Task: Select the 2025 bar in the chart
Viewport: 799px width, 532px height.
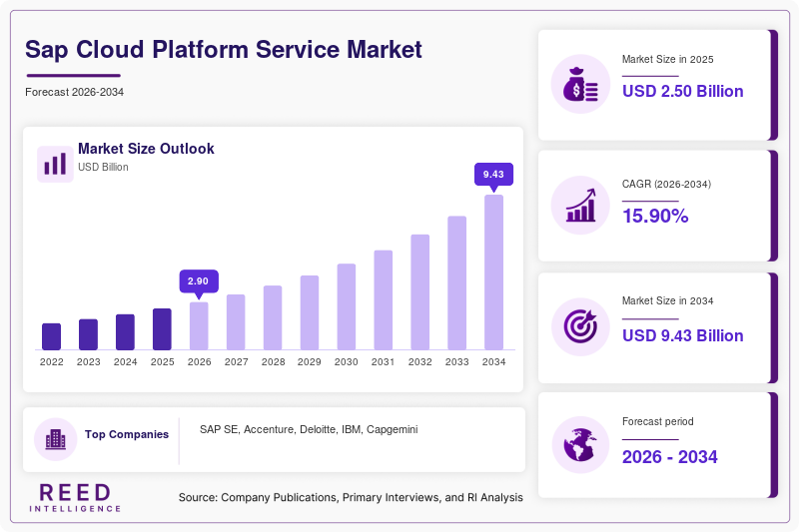Action: [162, 328]
